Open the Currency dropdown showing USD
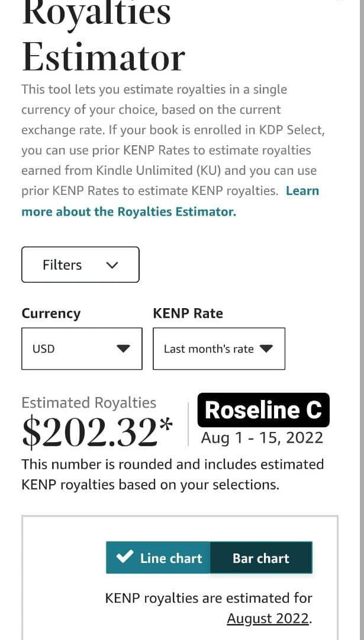Screen dimensions: 364x640 click(x=82, y=349)
